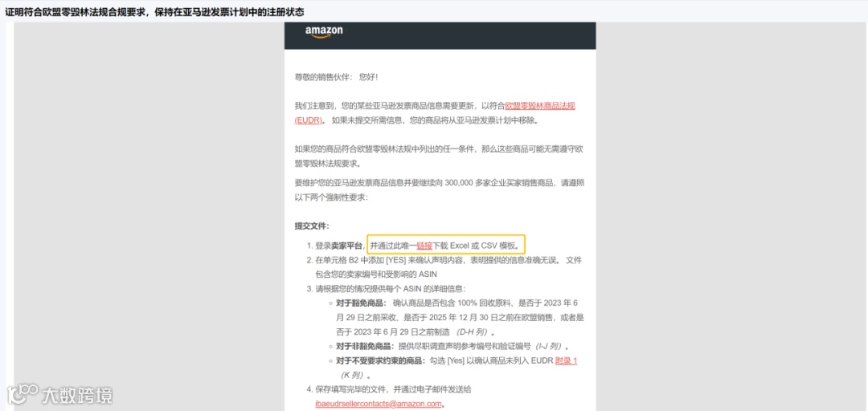Click the Amazon logo in email header
Viewport: 868px width, 411px height.
click(324, 32)
